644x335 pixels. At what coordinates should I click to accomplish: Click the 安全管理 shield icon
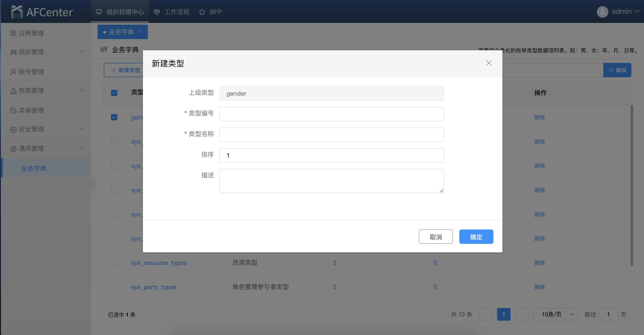pos(13,129)
